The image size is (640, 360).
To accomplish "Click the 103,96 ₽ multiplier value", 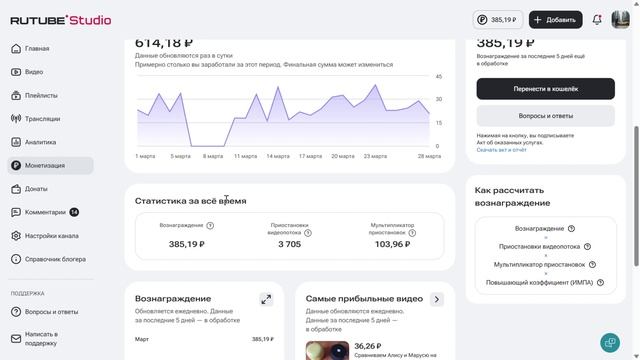I will 392,244.
